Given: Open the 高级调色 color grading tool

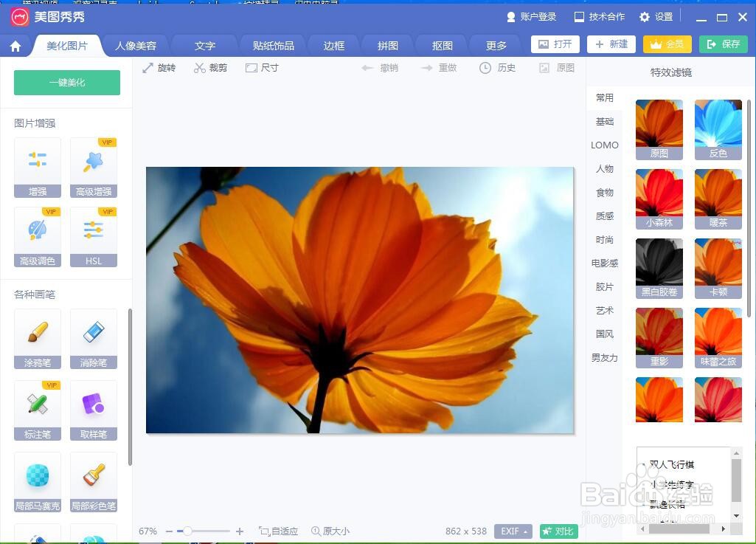Looking at the screenshot, I should (38, 237).
